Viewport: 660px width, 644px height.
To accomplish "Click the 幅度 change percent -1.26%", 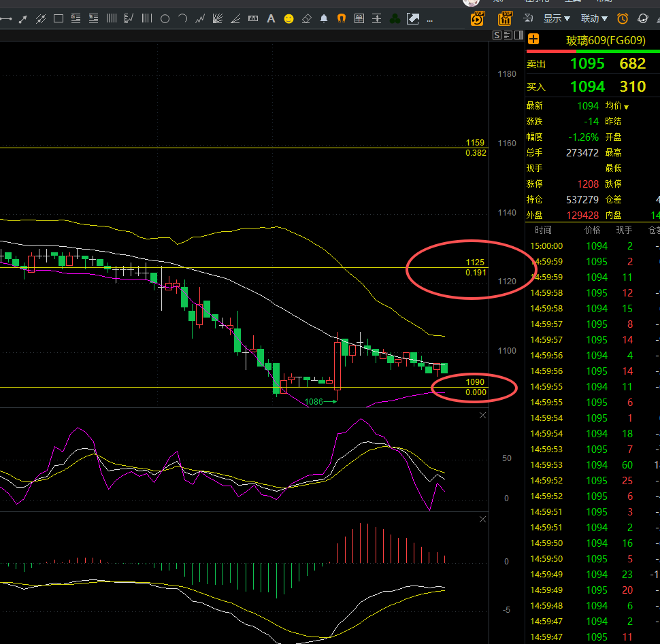I will point(583,137).
